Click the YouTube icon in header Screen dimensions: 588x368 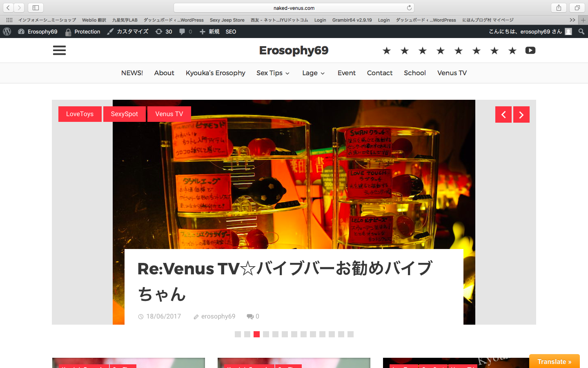tap(530, 50)
